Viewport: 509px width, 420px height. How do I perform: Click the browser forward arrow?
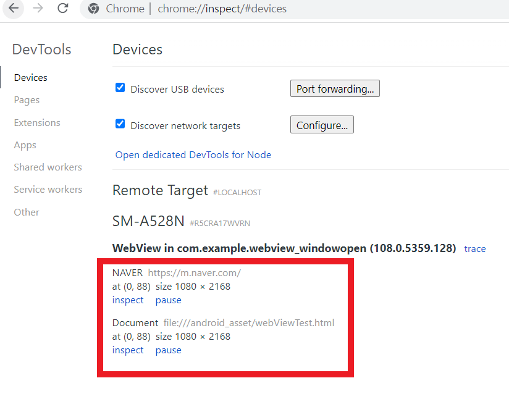point(38,8)
